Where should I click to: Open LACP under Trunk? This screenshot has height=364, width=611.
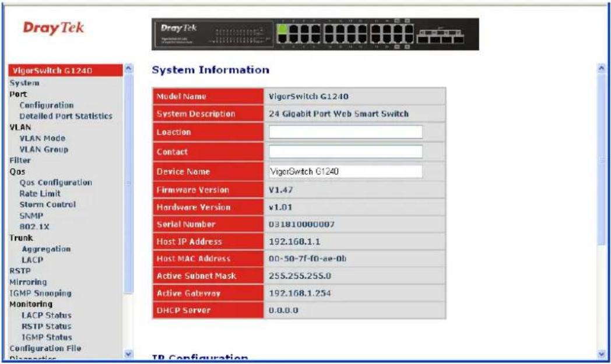(x=32, y=260)
